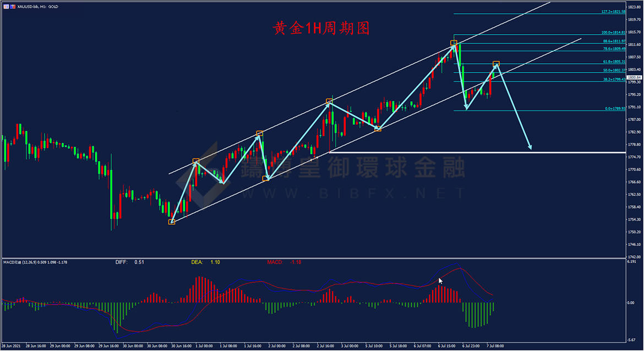Click the 100.0=1814.81 Fibonacci level label
644x351 pixels.
coord(614,32)
